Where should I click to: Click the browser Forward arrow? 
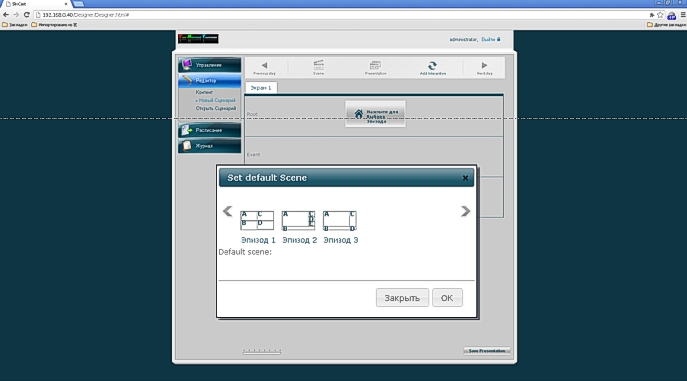[16, 14]
